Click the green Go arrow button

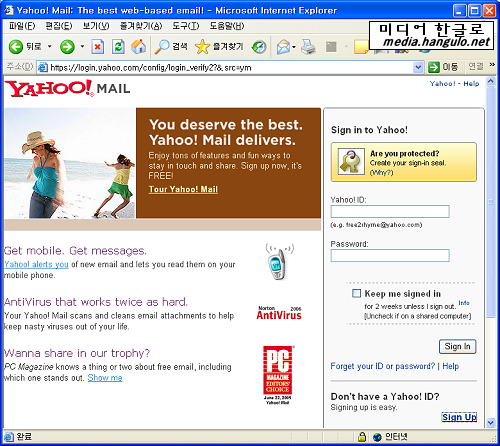tap(434, 67)
